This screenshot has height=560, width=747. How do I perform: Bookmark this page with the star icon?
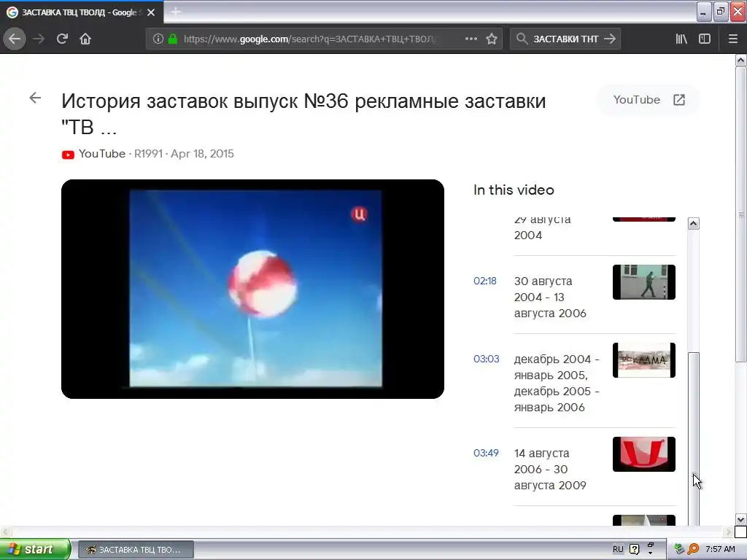point(492,39)
